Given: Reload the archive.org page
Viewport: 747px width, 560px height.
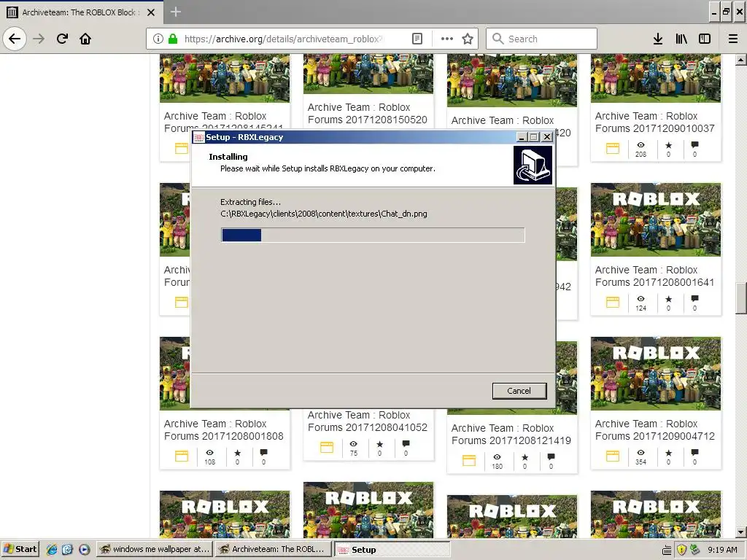Looking at the screenshot, I should tap(62, 39).
